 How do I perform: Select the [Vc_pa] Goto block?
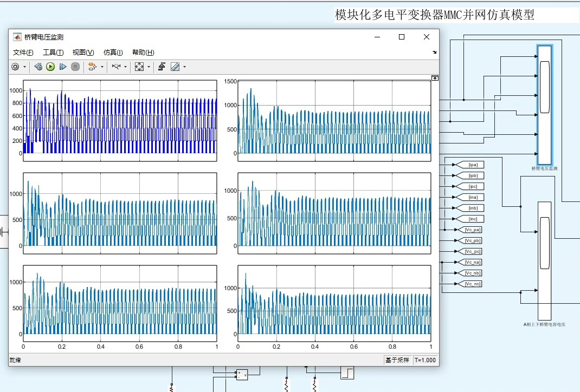pyautogui.click(x=470, y=230)
